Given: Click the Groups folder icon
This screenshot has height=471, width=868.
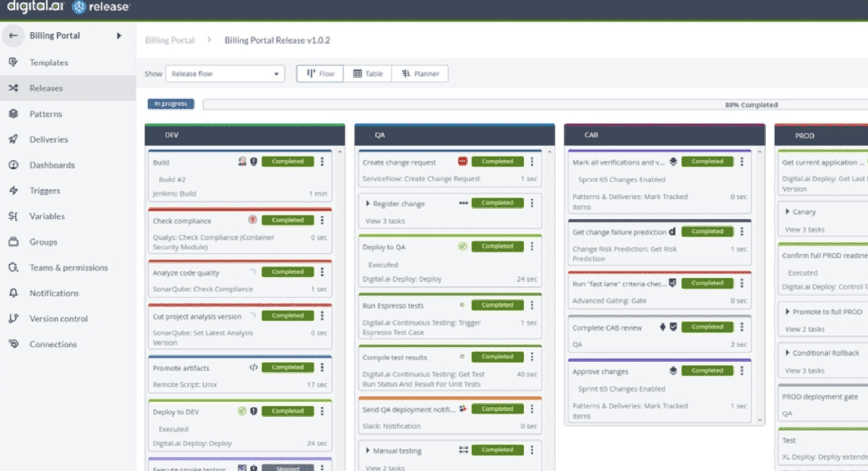Looking at the screenshot, I should pos(14,242).
